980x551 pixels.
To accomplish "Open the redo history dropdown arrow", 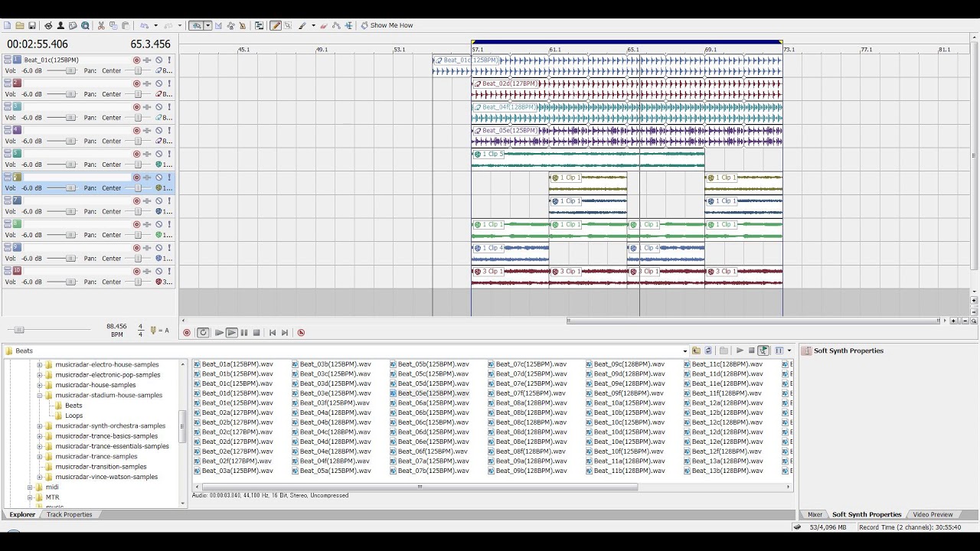I will point(180,25).
